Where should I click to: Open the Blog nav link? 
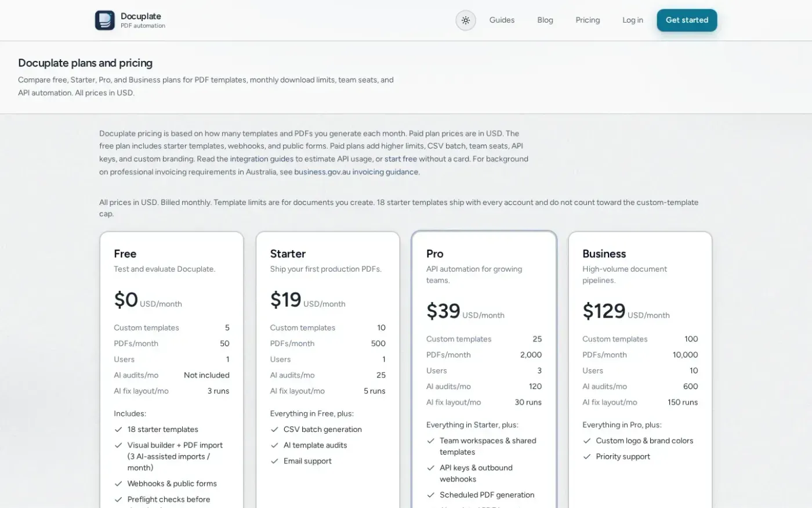(x=545, y=20)
